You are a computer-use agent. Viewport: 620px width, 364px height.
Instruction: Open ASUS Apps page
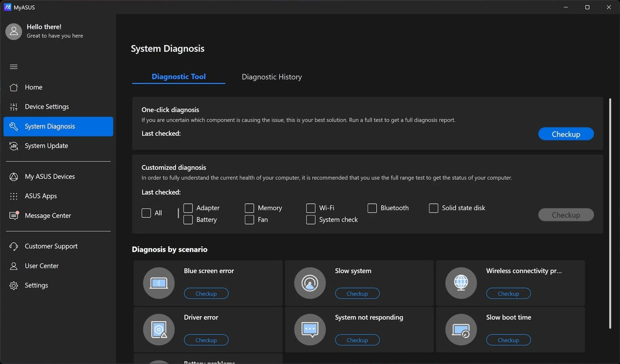(58, 196)
